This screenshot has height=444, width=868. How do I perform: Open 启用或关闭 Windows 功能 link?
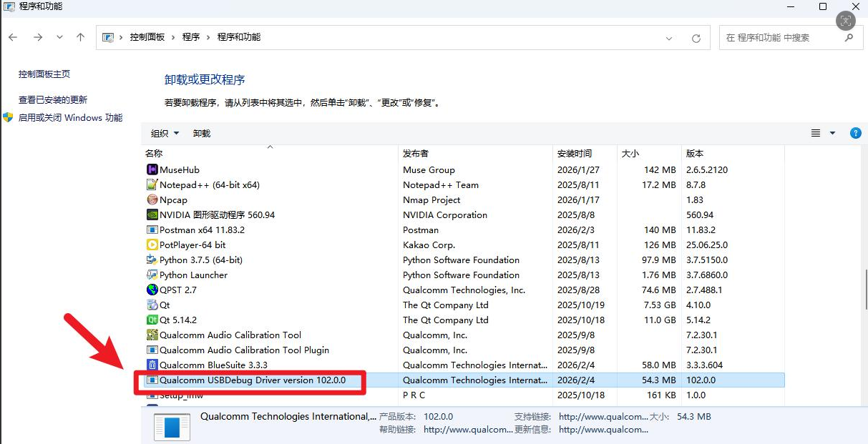click(x=70, y=118)
